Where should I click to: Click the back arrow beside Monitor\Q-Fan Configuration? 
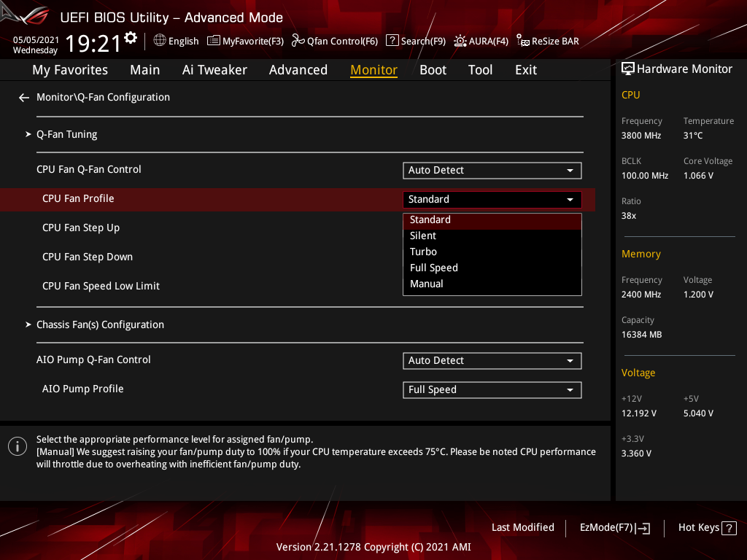click(24, 98)
